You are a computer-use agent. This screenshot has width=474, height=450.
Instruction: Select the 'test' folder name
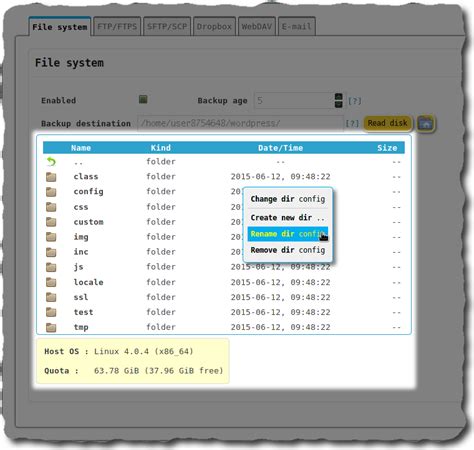(83, 312)
